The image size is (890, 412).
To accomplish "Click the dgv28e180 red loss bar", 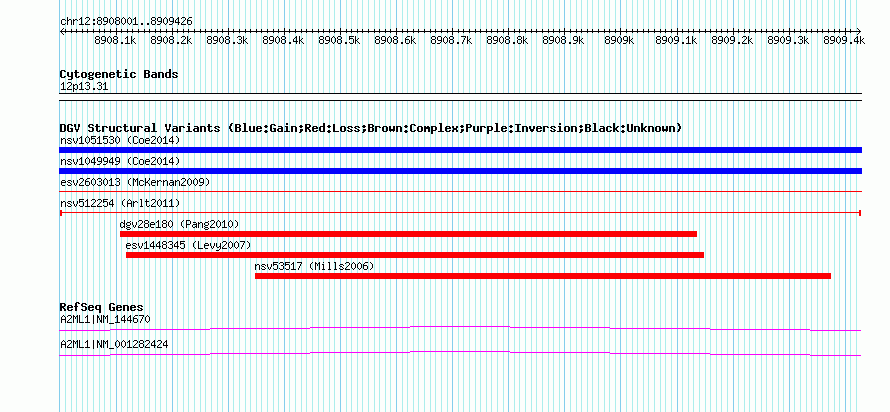I will coord(408,234).
